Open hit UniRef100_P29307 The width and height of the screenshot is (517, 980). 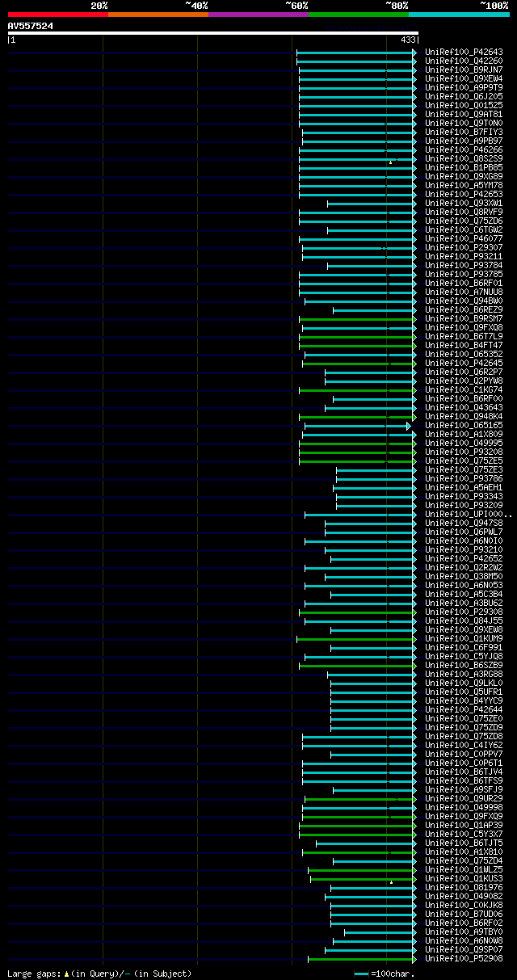pos(464,247)
